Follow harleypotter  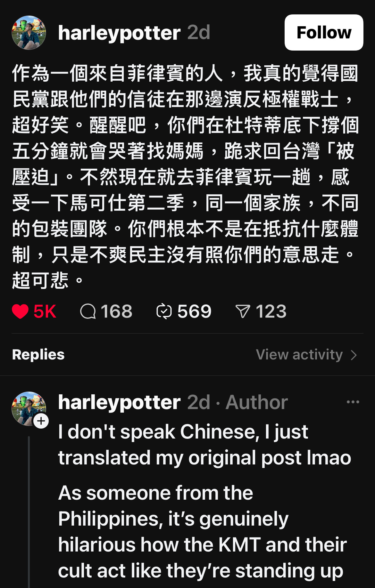tap(324, 33)
